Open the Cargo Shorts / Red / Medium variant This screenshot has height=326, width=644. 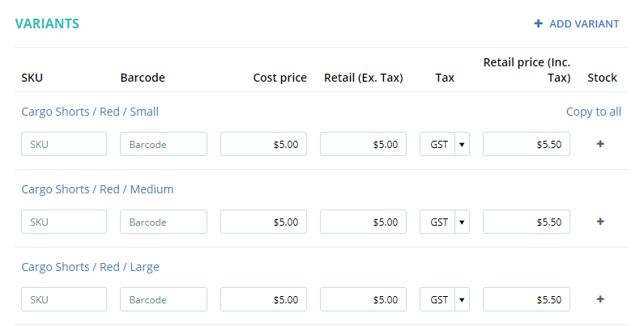[97, 189]
